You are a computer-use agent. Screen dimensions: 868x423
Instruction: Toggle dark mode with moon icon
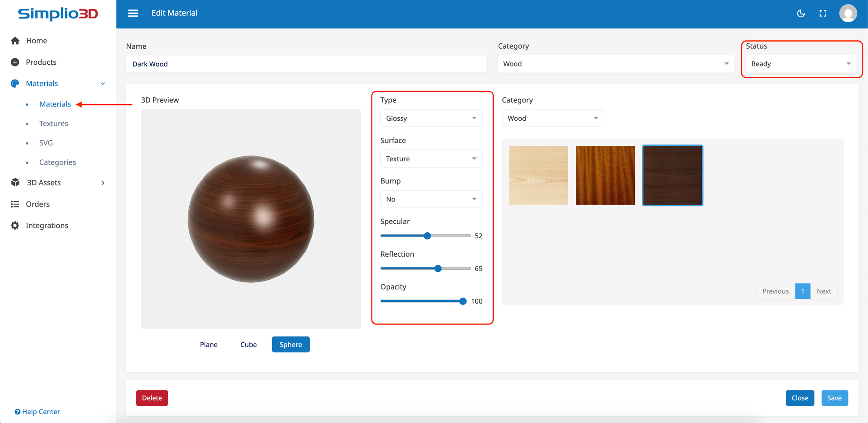click(801, 13)
